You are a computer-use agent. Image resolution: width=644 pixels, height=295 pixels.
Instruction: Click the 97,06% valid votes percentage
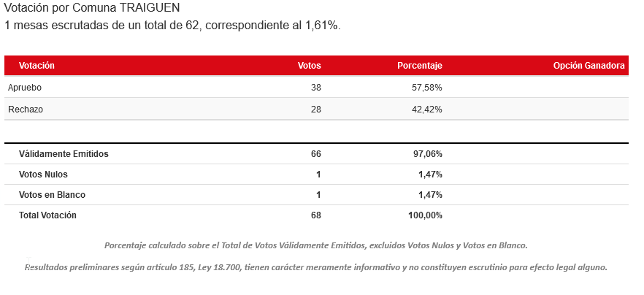pyautogui.click(x=427, y=154)
